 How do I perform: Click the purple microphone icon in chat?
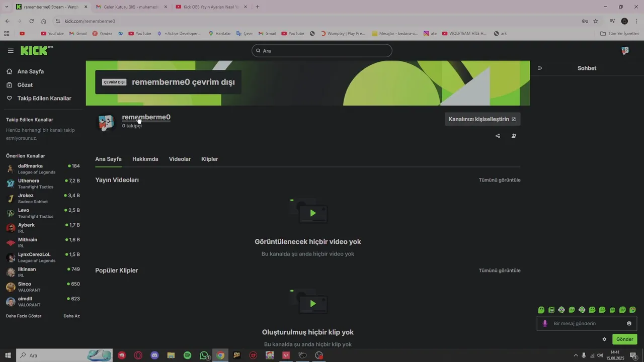(545, 323)
